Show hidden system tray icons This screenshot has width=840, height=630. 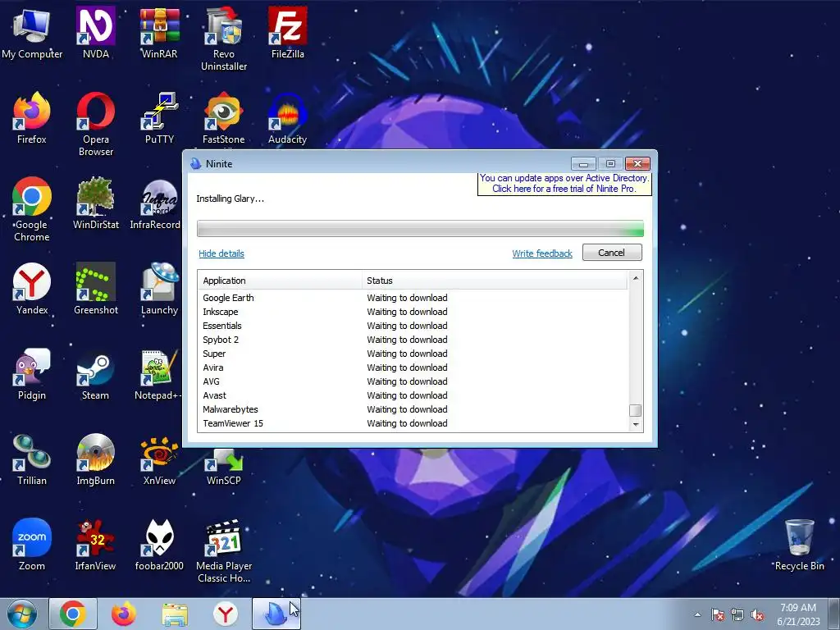(697, 614)
